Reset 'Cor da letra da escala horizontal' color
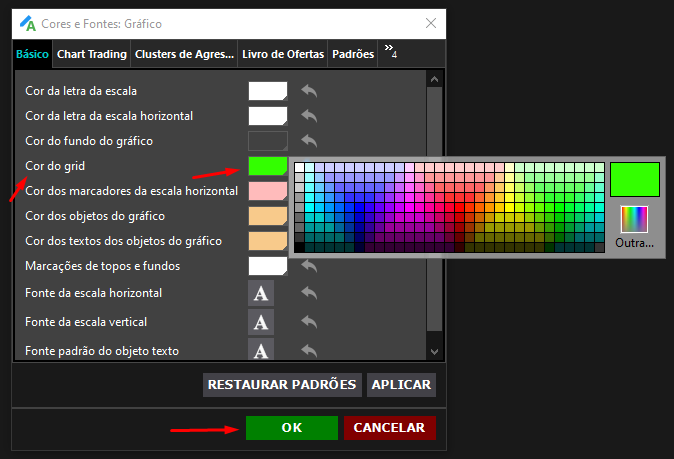The width and height of the screenshot is (674, 459). 309,116
